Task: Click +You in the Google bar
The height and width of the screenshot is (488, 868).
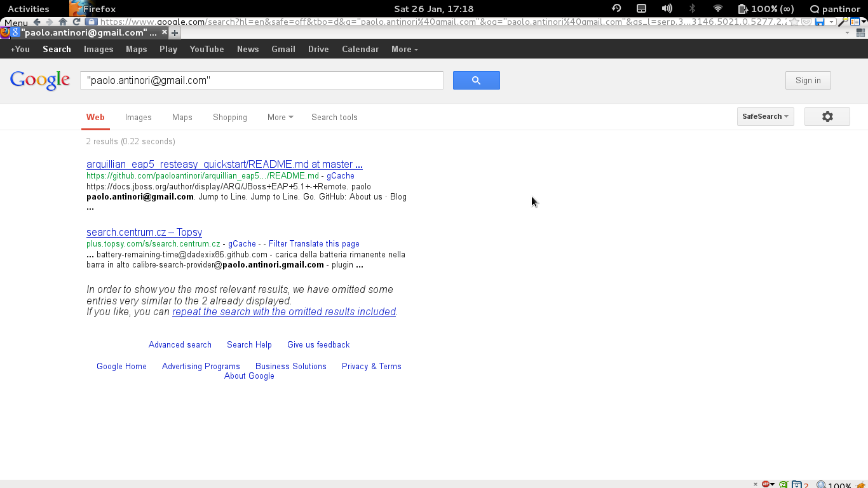Action: (x=20, y=49)
